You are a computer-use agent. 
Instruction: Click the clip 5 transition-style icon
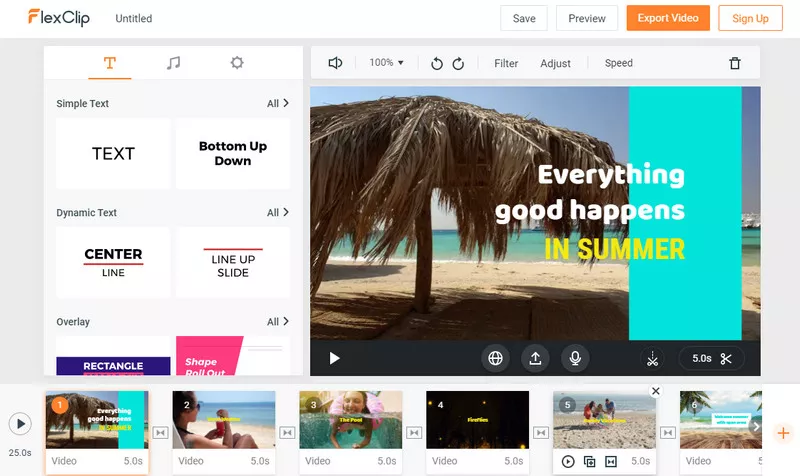[611, 462]
